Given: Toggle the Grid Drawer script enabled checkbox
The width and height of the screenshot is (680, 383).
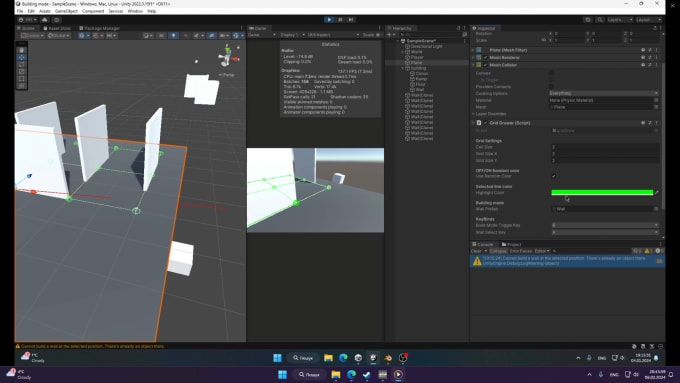Looking at the screenshot, I should [486, 123].
